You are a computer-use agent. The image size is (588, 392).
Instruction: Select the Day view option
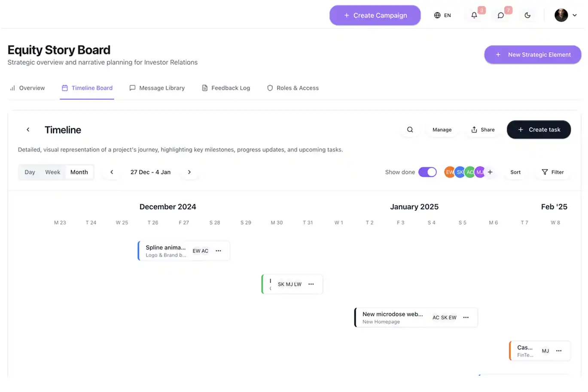(30, 172)
